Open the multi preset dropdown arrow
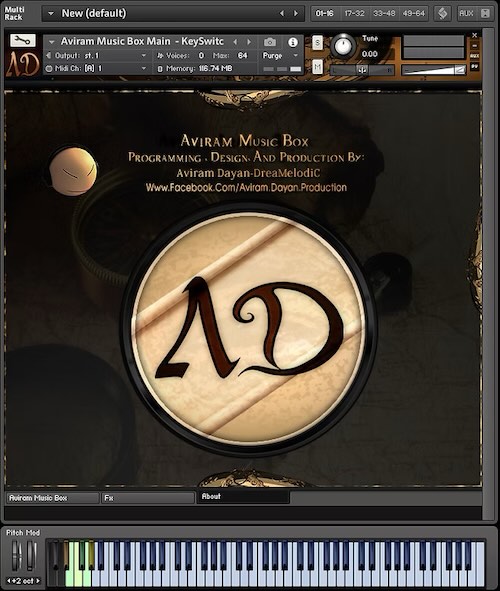Screen dimensions: 500x591 [x=51, y=14]
